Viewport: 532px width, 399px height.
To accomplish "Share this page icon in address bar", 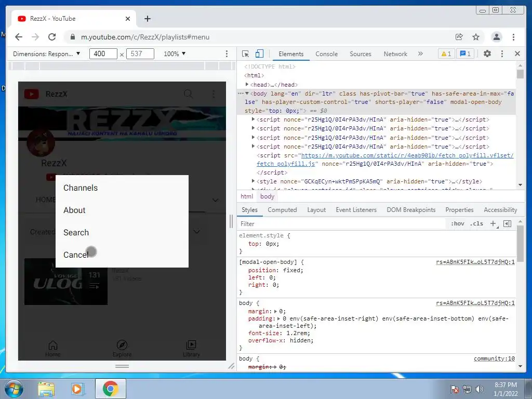I will 459,37.
